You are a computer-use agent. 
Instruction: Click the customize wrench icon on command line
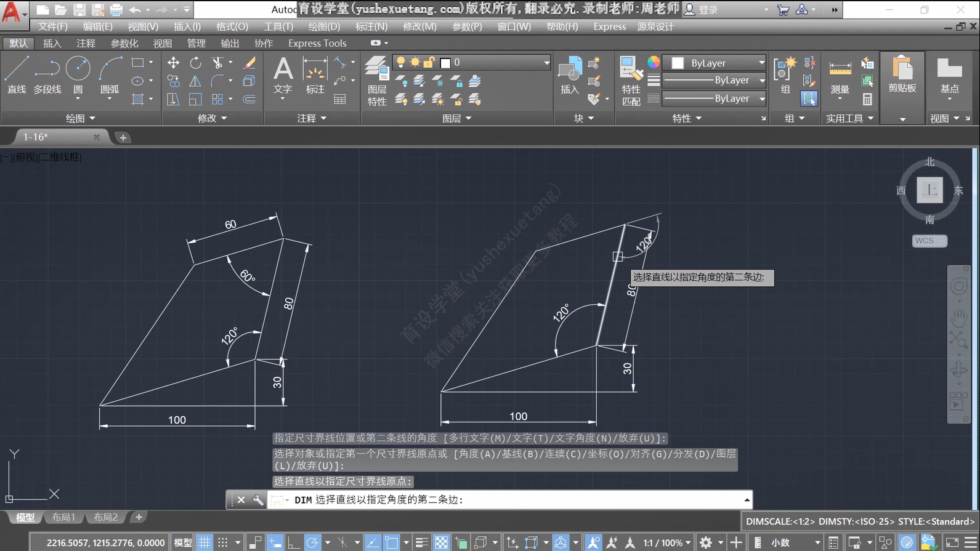pyautogui.click(x=258, y=500)
